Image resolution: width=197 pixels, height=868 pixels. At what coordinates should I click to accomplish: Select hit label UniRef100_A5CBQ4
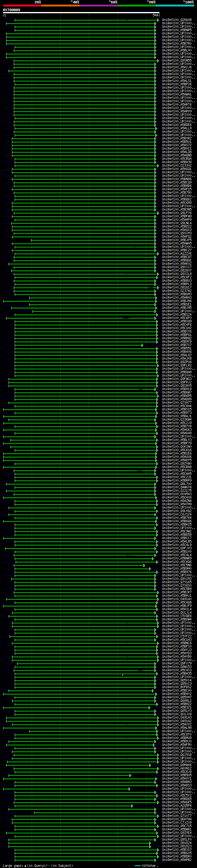[x=177, y=159]
